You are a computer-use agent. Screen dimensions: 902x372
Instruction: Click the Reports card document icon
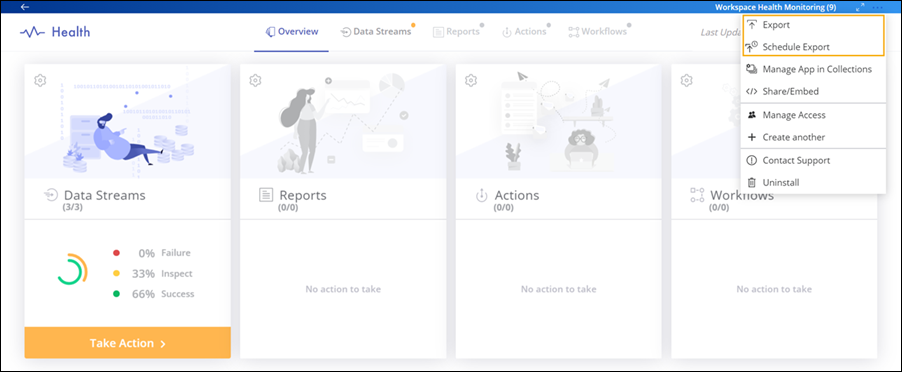266,195
